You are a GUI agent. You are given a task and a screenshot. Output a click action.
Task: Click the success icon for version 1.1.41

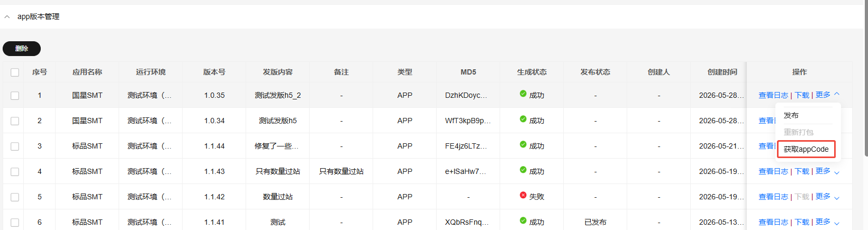pyautogui.click(x=523, y=220)
